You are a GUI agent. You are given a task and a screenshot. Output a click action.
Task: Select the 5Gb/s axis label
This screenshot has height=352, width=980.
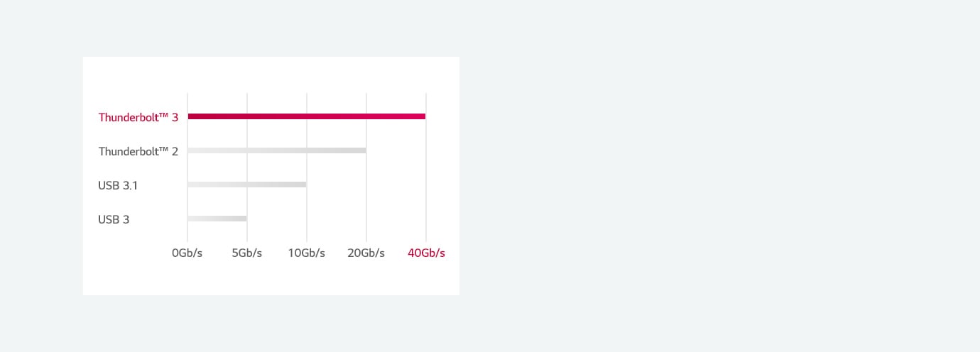coord(247,253)
